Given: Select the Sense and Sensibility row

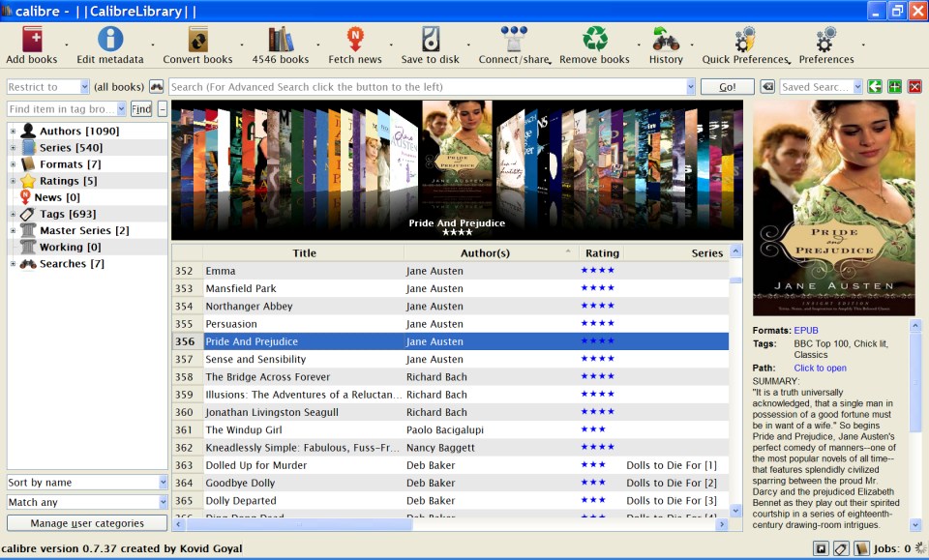Looking at the screenshot, I should [x=450, y=359].
